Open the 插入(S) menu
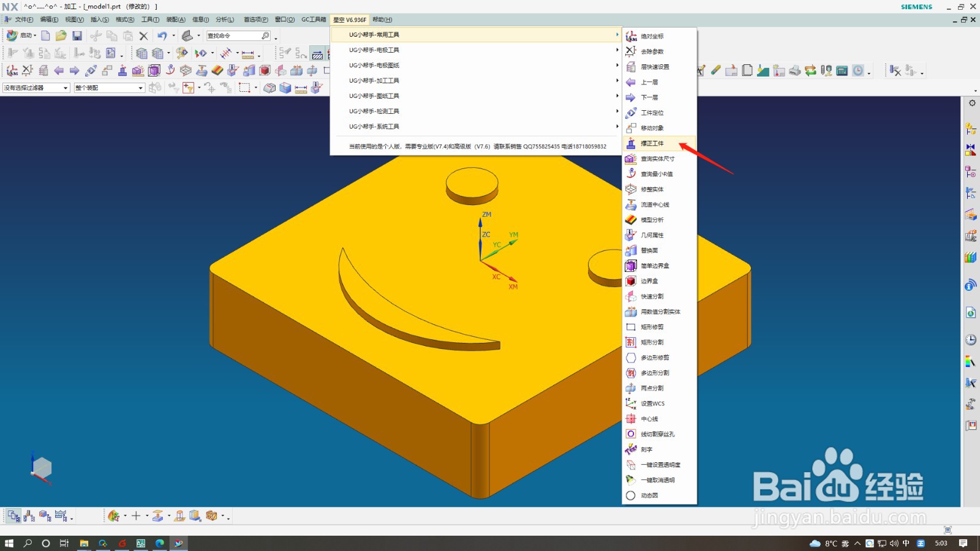The height and width of the screenshot is (551, 980). tap(99, 20)
